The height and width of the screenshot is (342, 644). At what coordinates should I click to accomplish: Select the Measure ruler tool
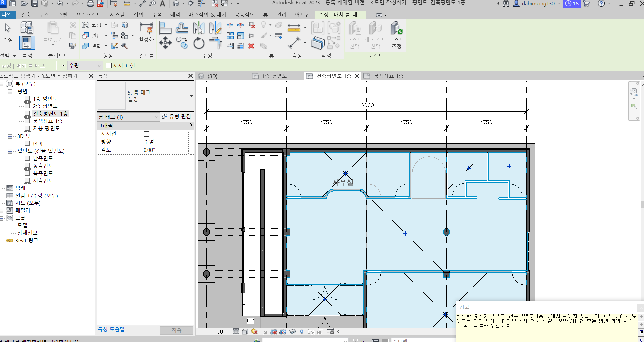tap(294, 28)
